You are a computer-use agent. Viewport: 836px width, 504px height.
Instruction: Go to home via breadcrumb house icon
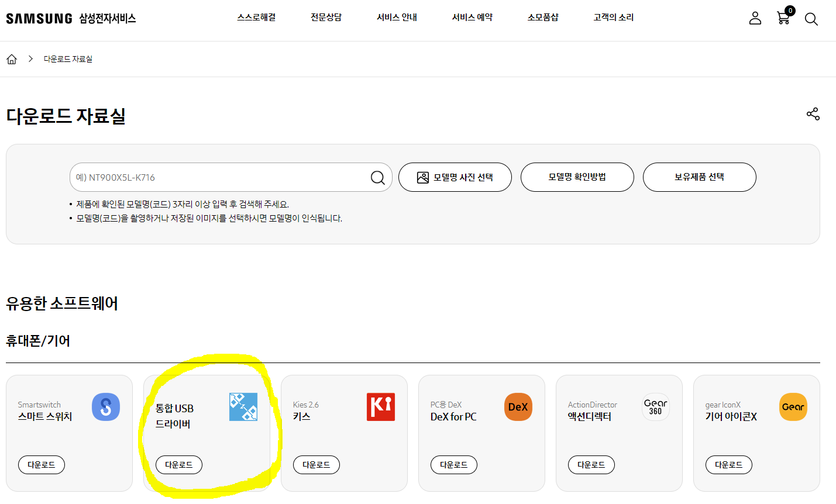coord(12,59)
